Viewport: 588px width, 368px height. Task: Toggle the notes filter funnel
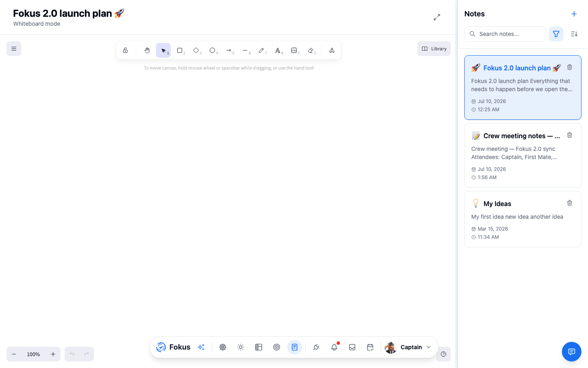[x=556, y=34]
